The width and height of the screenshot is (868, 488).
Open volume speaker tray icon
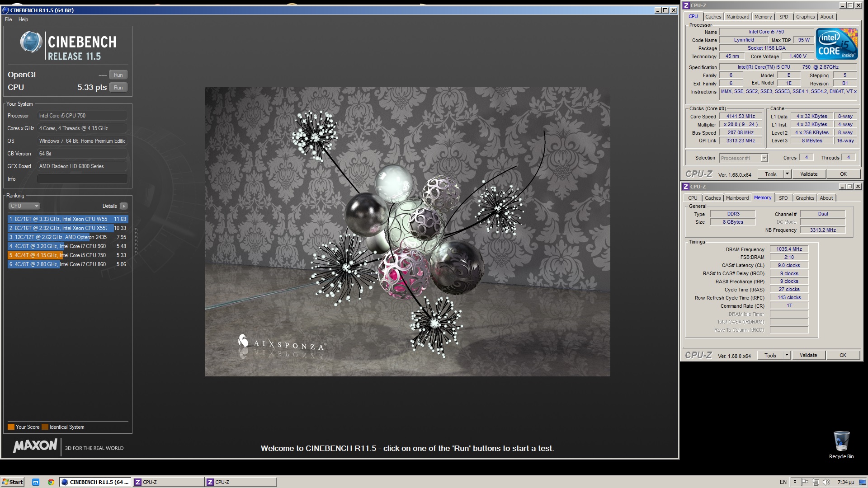(x=826, y=482)
